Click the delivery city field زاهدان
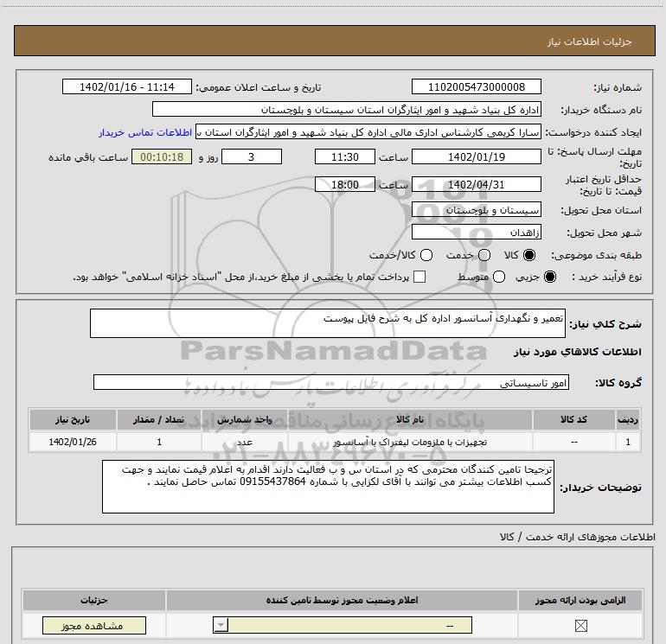The height and width of the screenshot is (644, 666). [476, 233]
